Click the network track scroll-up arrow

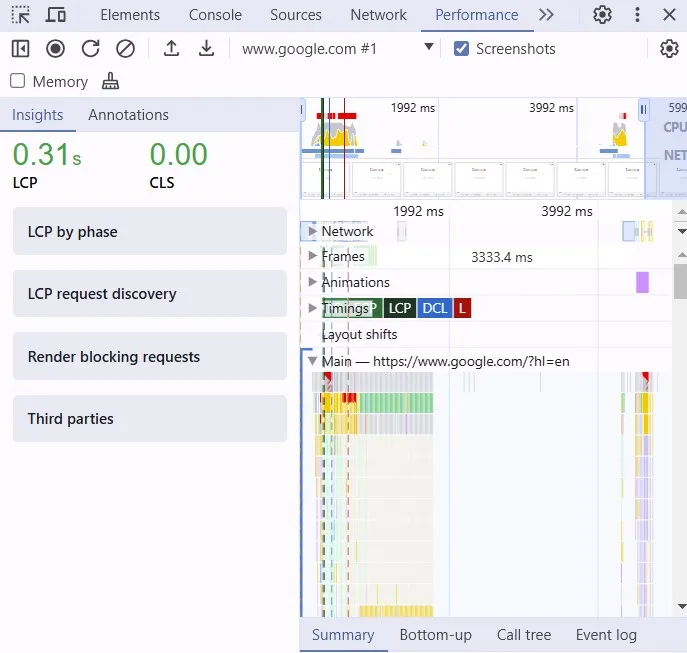(682, 212)
